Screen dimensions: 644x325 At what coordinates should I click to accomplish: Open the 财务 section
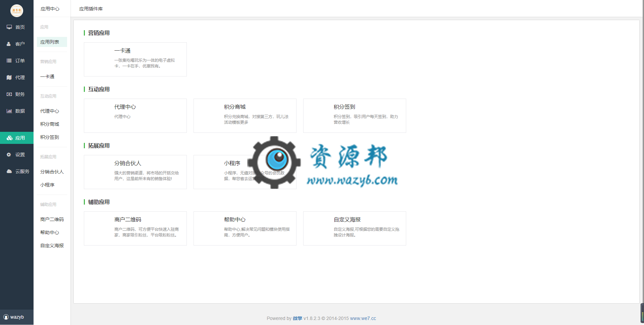pos(17,94)
